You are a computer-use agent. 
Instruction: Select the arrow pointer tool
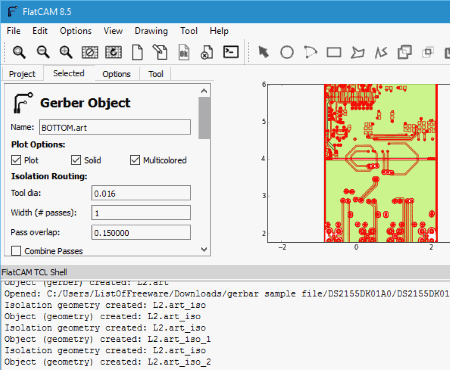[x=263, y=52]
